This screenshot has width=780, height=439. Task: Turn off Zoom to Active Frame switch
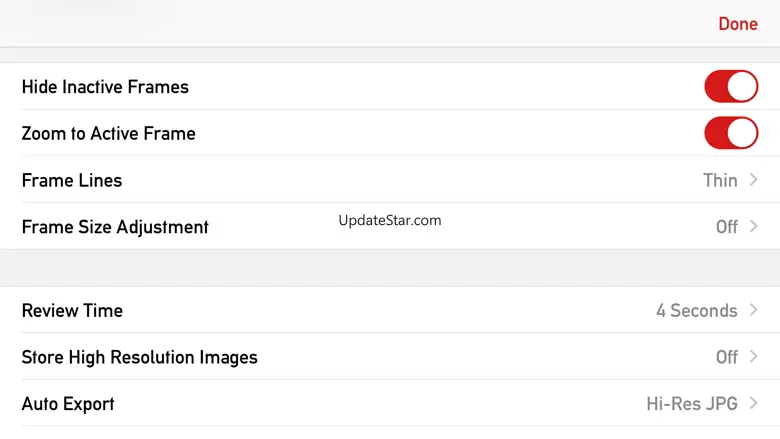pos(731,133)
